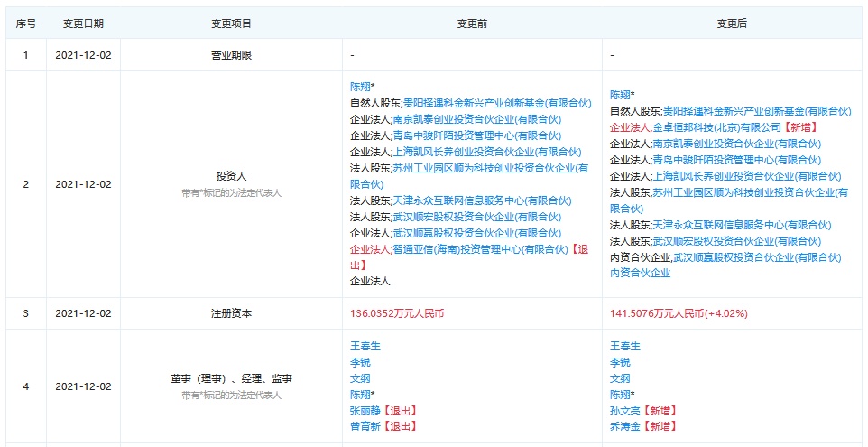
Task: Click the 【新增】 tag after 乔涛金
Action: pos(659,426)
